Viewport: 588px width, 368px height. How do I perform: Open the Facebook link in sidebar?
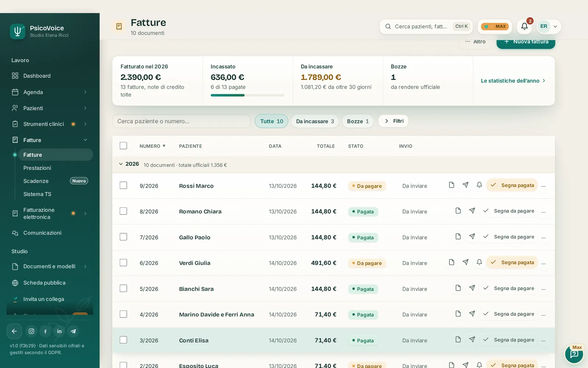pos(46,331)
